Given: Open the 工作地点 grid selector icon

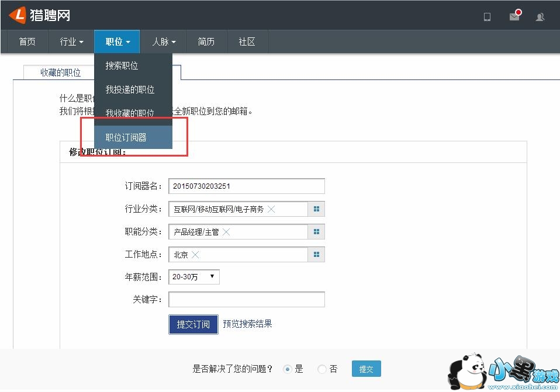Looking at the screenshot, I should 316,255.
